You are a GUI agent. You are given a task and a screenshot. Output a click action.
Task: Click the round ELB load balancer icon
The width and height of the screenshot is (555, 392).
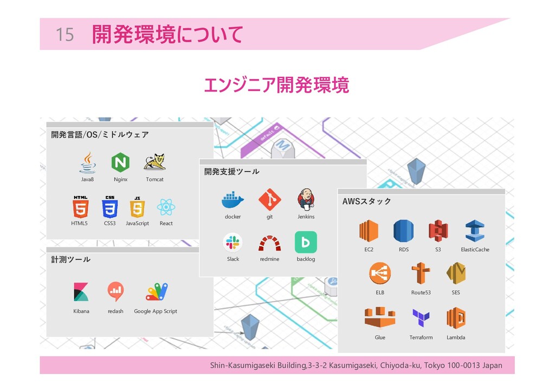380,273
